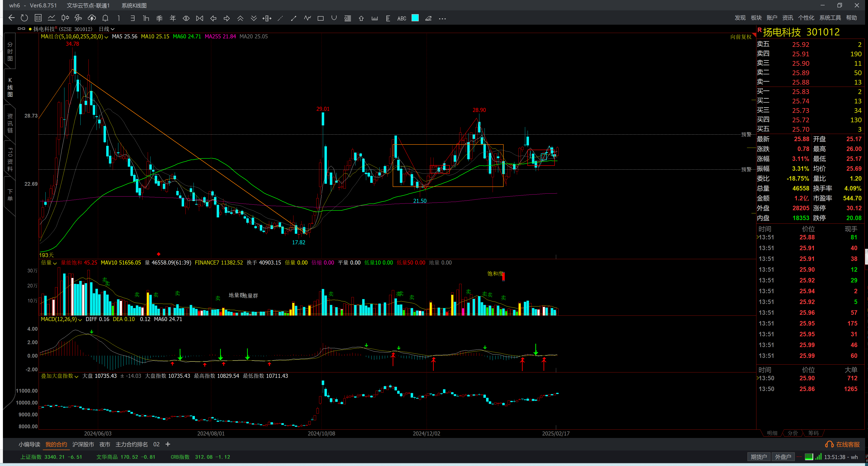Select the candlestick K-line chart icon
This screenshot has height=466, width=868.
[x=65, y=18]
